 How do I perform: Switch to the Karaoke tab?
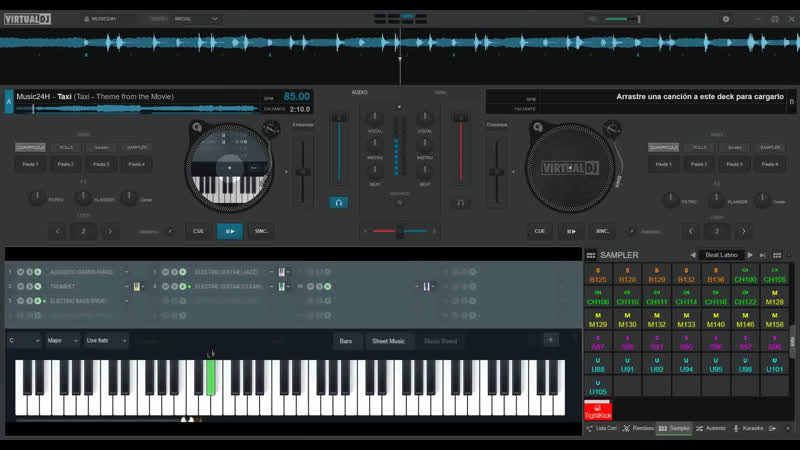coord(748,429)
